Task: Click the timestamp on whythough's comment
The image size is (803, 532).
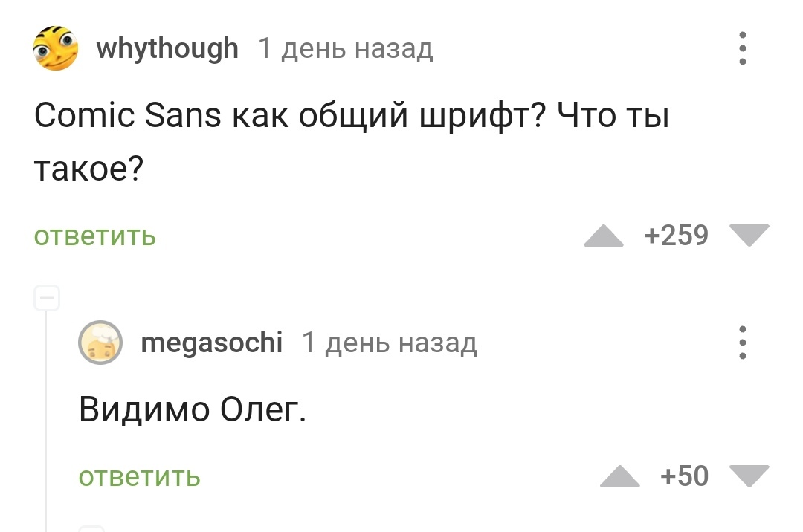Action: click(x=345, y=49)
